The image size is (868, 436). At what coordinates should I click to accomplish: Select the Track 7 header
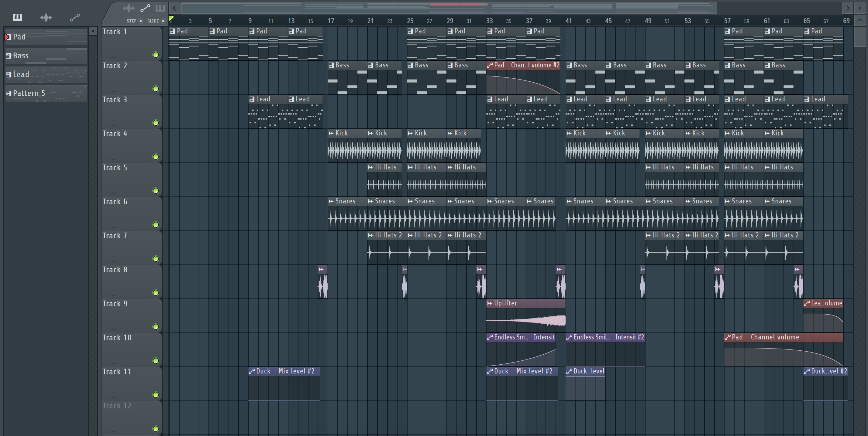pos(132,247)
